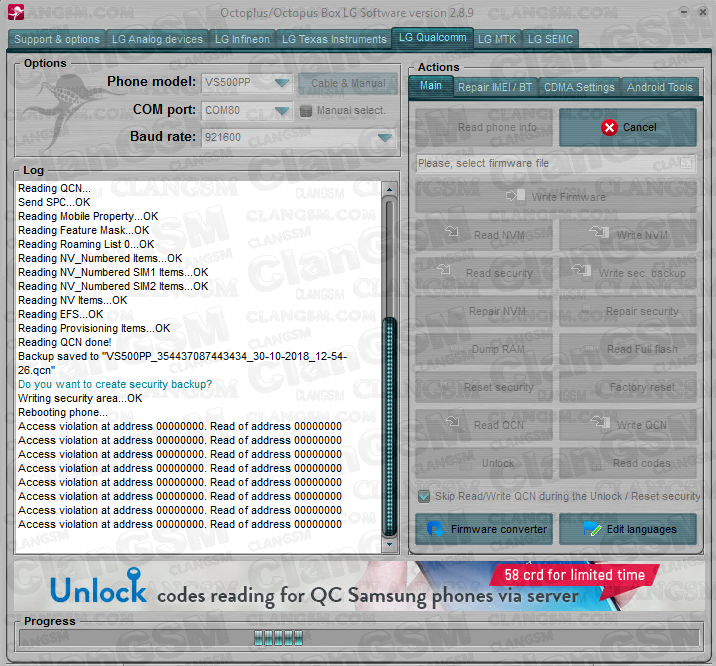Click the Octoplus application logo icon
716x666 pixels.
[x=16, y=12]
